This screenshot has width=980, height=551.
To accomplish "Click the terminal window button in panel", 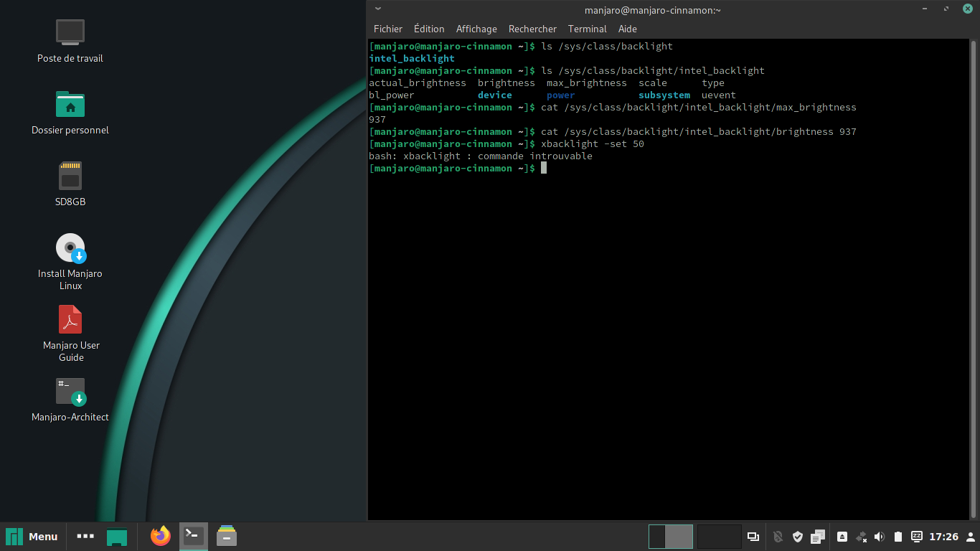I will (x=194, y=536).
